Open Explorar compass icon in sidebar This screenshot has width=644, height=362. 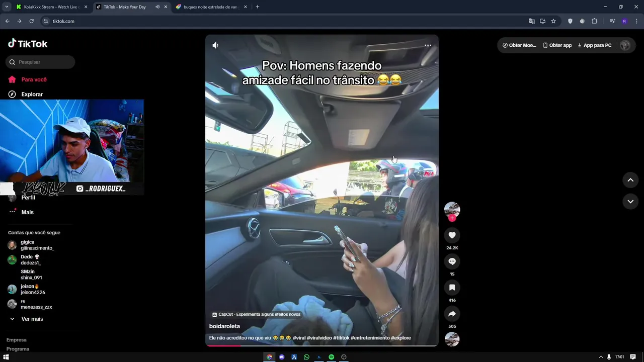12,94
